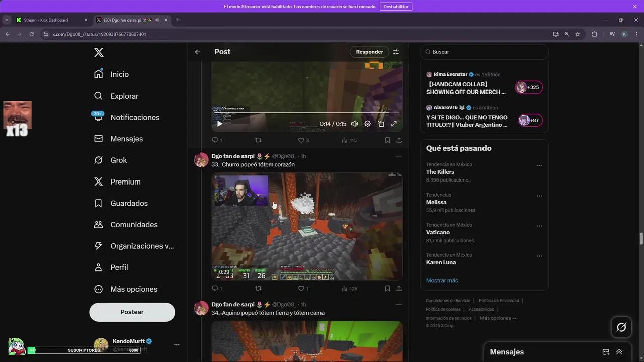Open more options for Vaticano trend
This screenshot has width=644, height=362.
(x=539, y=226)
